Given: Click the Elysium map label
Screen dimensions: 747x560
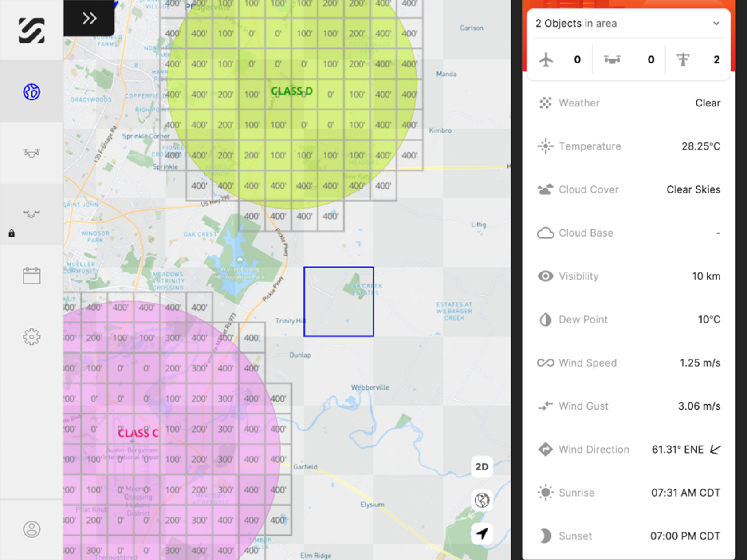Looking at the screenshot, I should 372,505.
